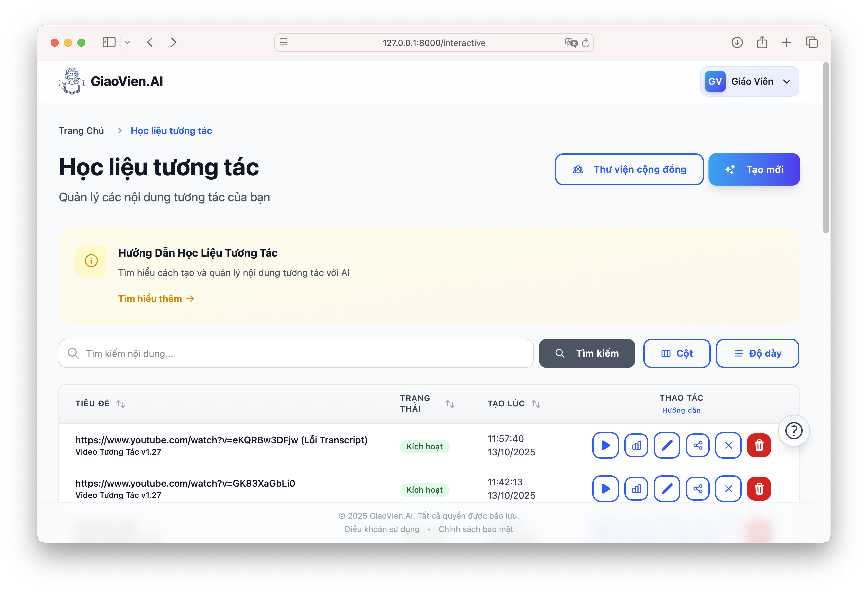Edit the eKQRBw3DFjw (Lỗi Transcript) row
The height and width of the screenshot is (592, 868).
pos(667,445)
